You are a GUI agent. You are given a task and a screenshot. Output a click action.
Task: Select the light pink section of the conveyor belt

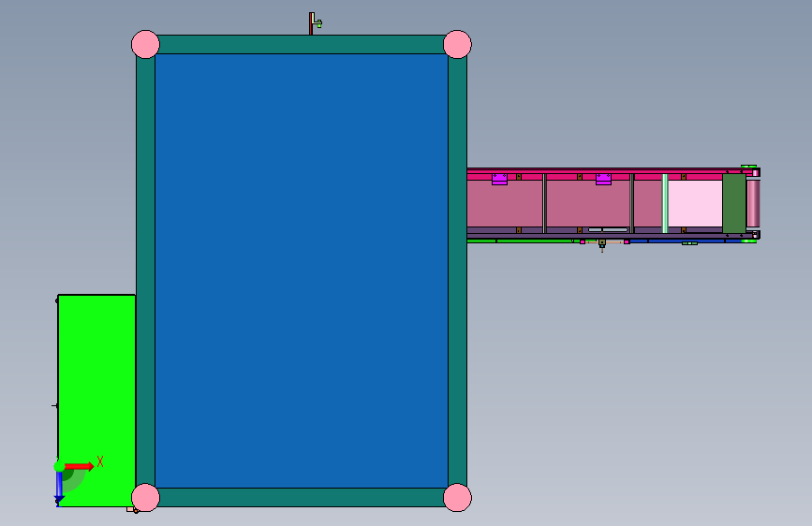pyautogui.click(x=695, y=203)
